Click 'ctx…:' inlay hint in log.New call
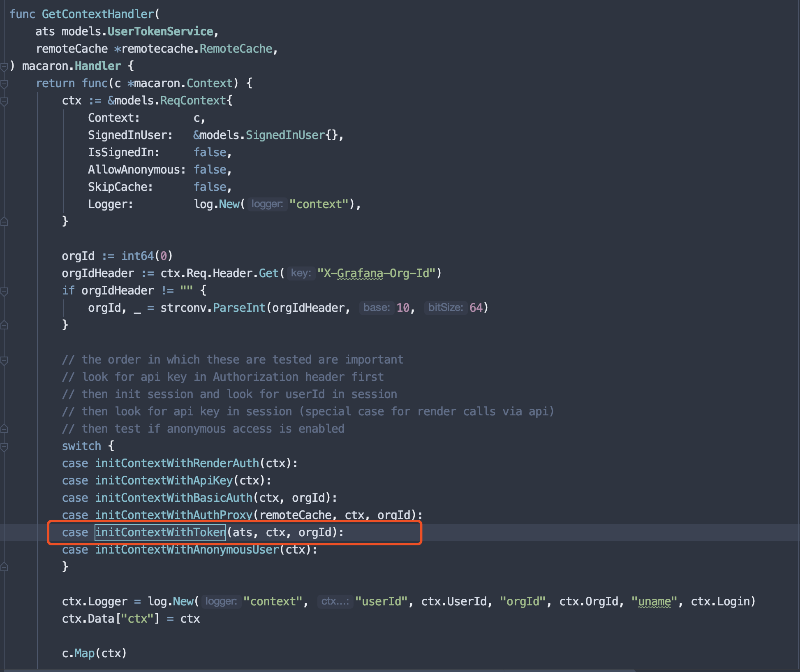Screen dimensions: 800x672 tap(335, 601)
